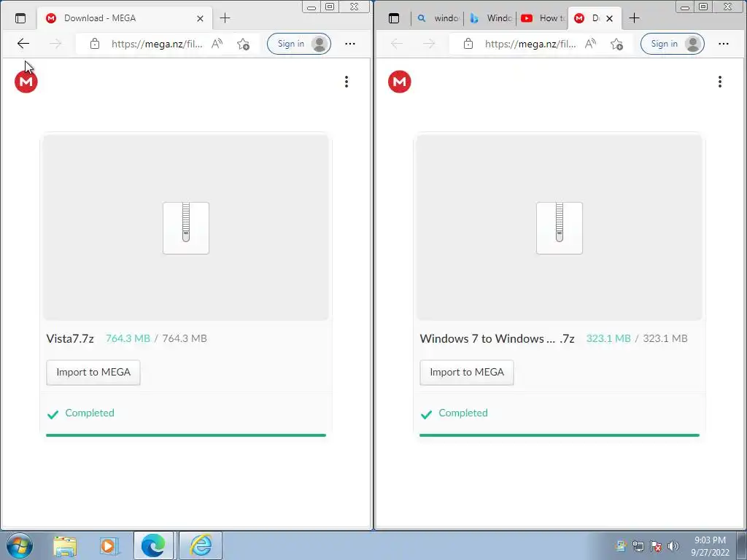
Task: Switch to the 'windo' search tab
Action: pos(438,18)
